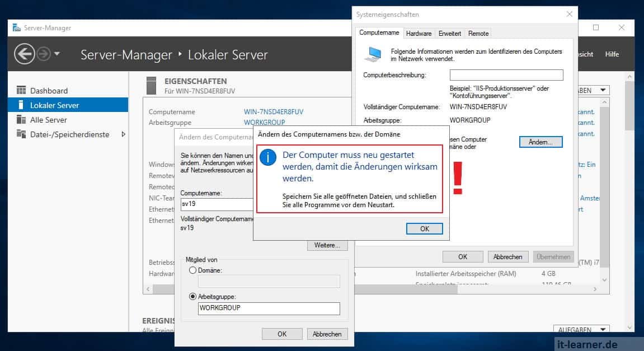Image resolution: width=644 pixels, height=351 pixels.
Task: Open the WORKGROUP link next to Arbeitsgruppe
Action: click(x=265, y=123)
